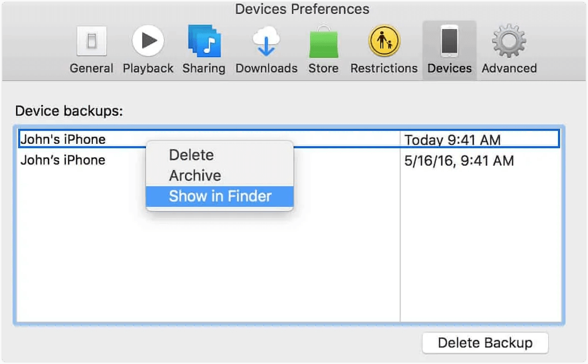Viewport: 588px width, 364px height.
Task: Open the Playback preferences pane
Action: [x=148, y=50]
